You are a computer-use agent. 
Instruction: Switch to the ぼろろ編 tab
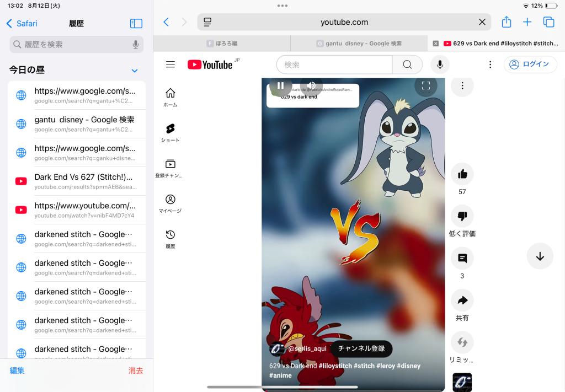[x=222, y=44]
